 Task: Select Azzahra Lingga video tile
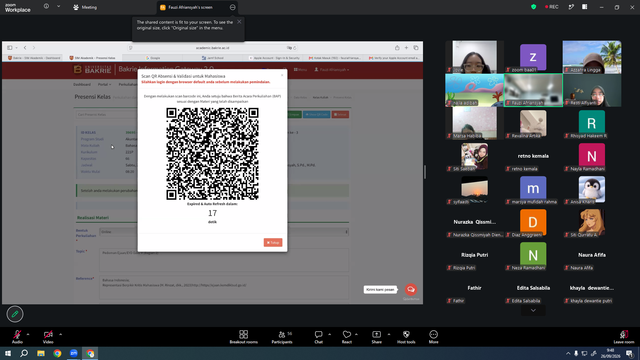[x=592, y=57]
